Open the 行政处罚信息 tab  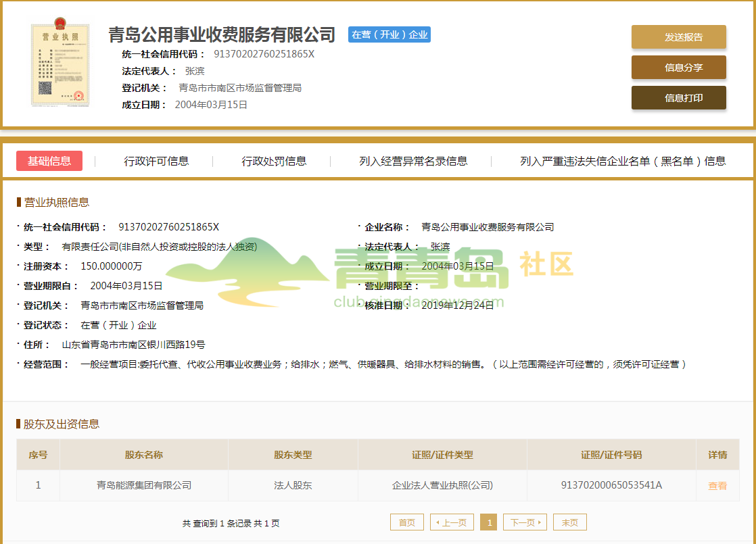click(x=274, y=161)
